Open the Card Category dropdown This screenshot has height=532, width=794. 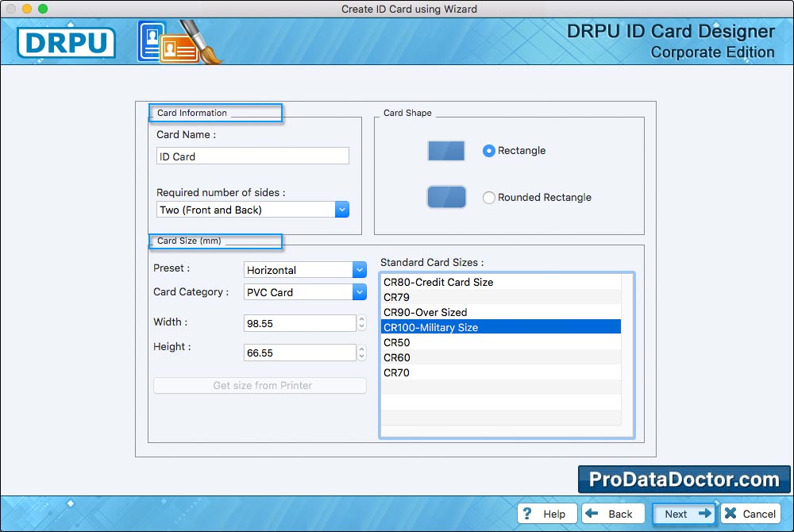(359, 292)
